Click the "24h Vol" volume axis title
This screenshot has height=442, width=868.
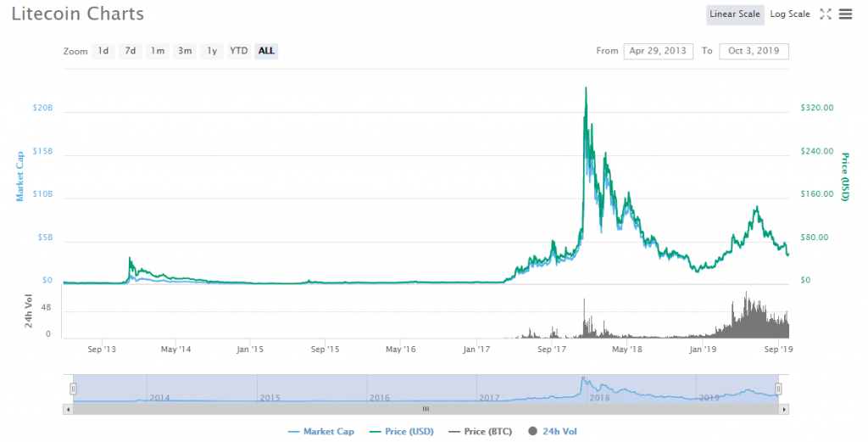[x=29, y=311]
